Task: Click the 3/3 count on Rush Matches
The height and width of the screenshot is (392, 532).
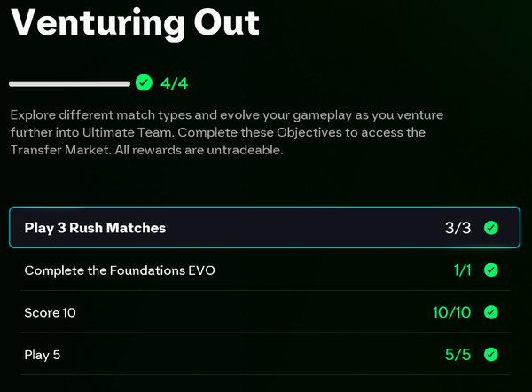Action: [458, 228]
